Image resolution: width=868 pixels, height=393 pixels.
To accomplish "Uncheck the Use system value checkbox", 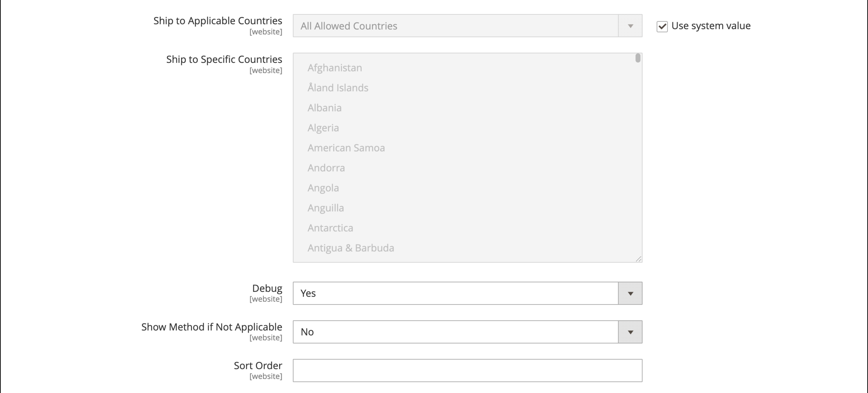I will [x=662, y=26].
